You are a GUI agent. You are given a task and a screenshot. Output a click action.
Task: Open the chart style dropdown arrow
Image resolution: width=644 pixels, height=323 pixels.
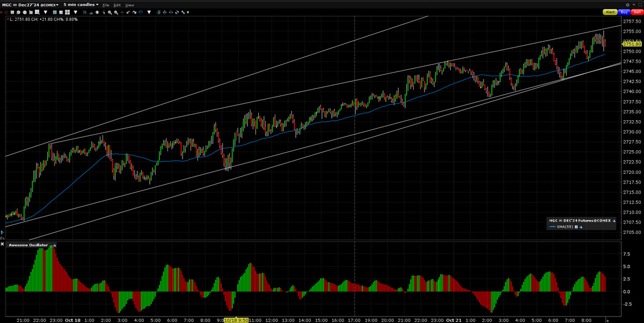click(45, 12)
